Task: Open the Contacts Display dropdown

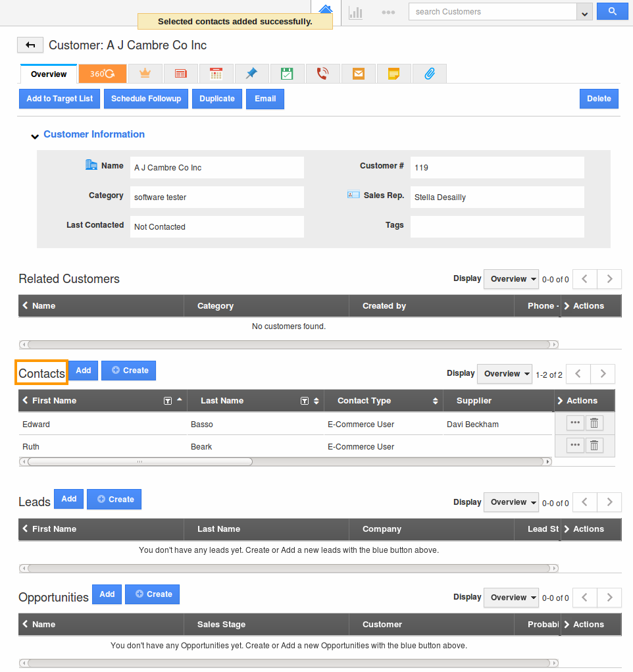Action: [x=504, y=373]
